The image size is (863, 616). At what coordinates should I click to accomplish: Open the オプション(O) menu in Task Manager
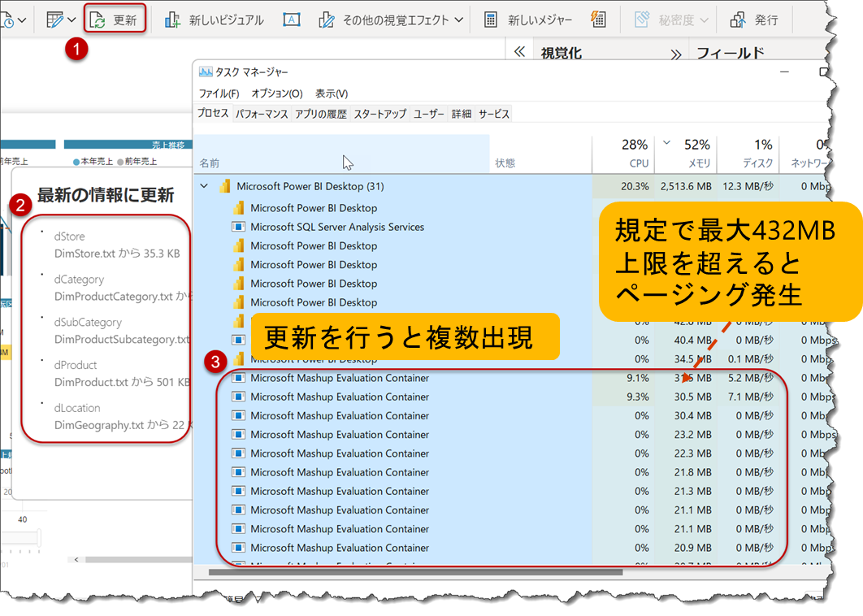click(x=277, y=93)
